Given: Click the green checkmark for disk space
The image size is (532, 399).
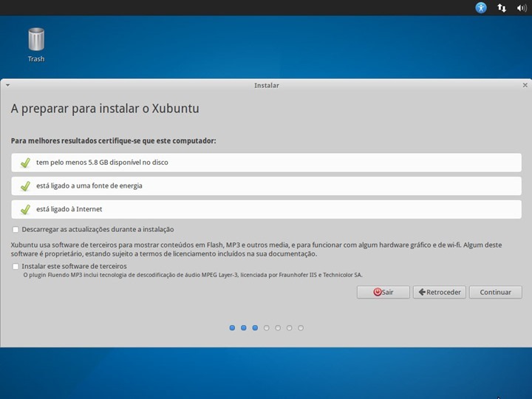Looking at the screenshot, I should [25, 163].
